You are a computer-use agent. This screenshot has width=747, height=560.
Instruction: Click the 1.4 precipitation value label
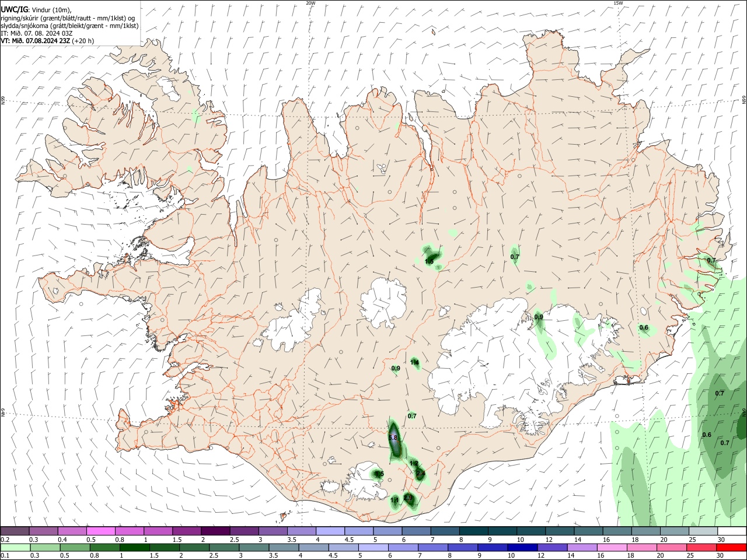[414, 362]
